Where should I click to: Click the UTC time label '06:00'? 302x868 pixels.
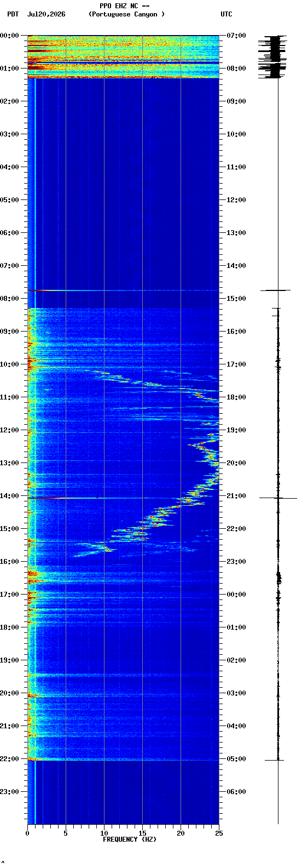coord(236,791)
